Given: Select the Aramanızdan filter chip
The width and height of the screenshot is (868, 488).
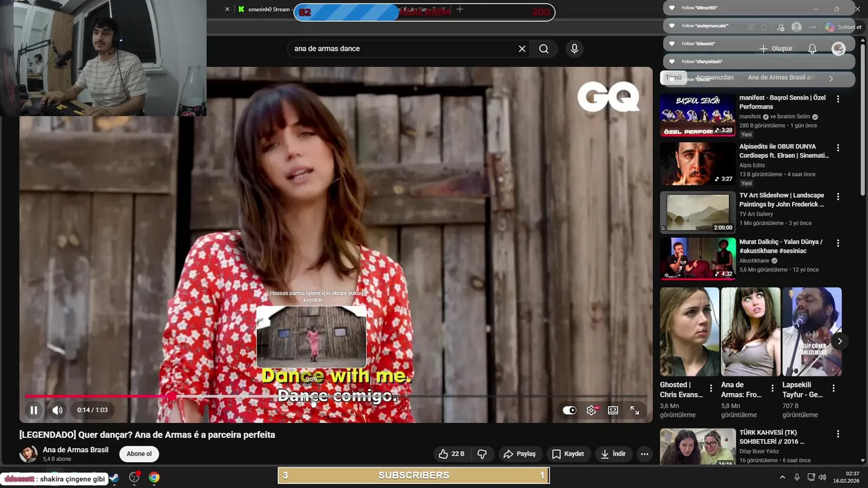Looking at the screenshot, I should (714, 78).
